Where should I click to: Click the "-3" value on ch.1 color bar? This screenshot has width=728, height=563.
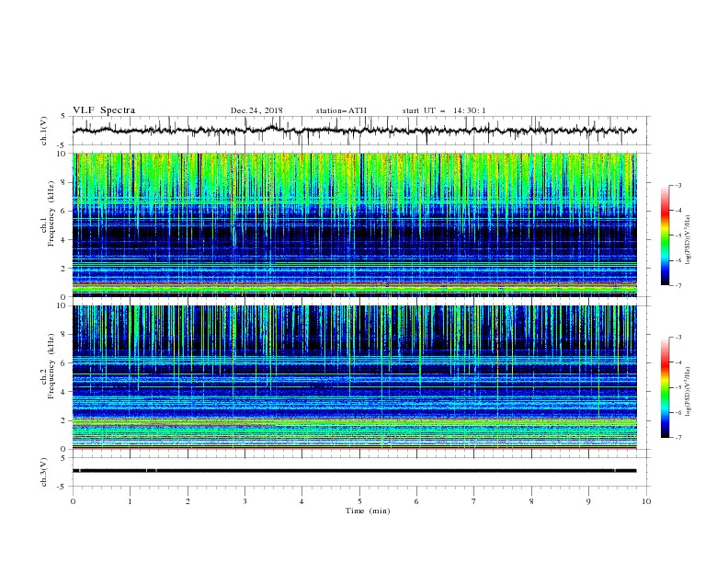pos(678,185)
